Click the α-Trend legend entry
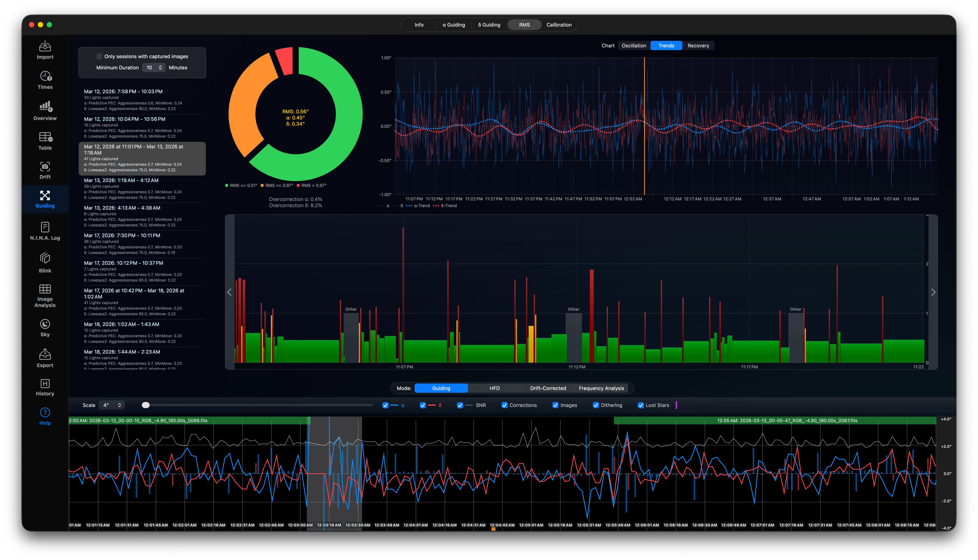The height and width of the screenshot is (560, 978). [x=418, y=206]
